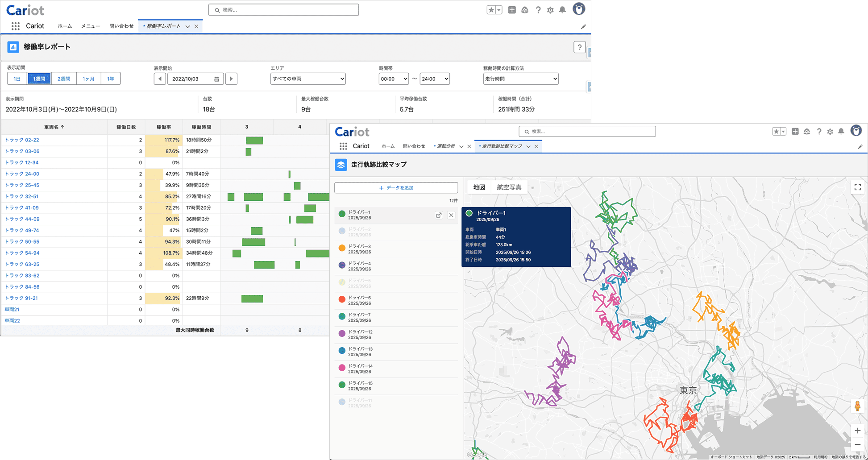Screen dimensions: 868x460
Task: Open the エリア dropdown
Action: (308, 79)
